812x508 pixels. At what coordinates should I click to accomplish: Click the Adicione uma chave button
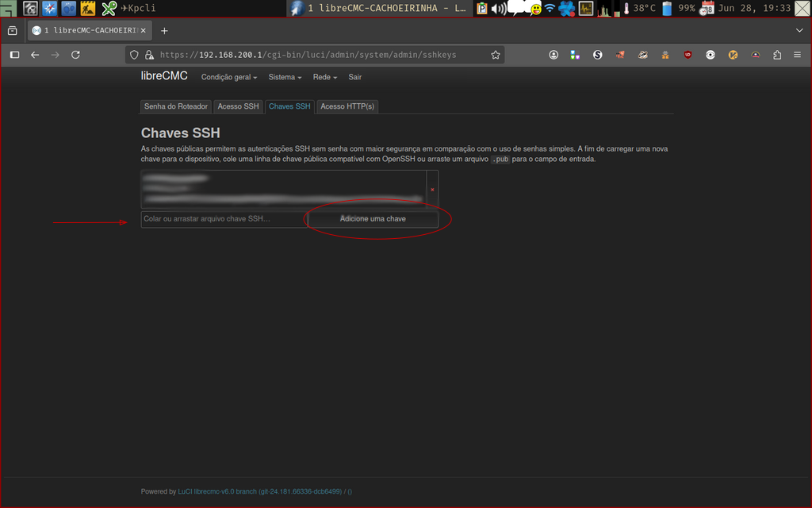click(x=373, y=219)
